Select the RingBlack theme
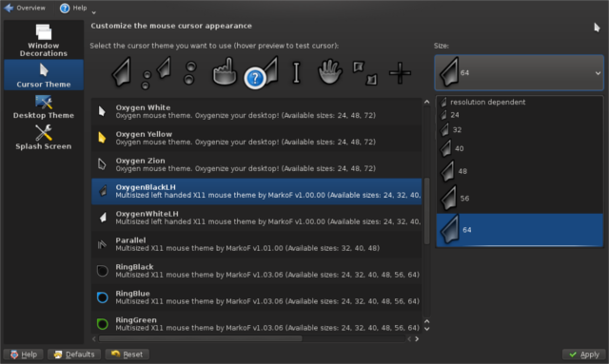Viewport: 609px width, 364px height. (256, 271)
